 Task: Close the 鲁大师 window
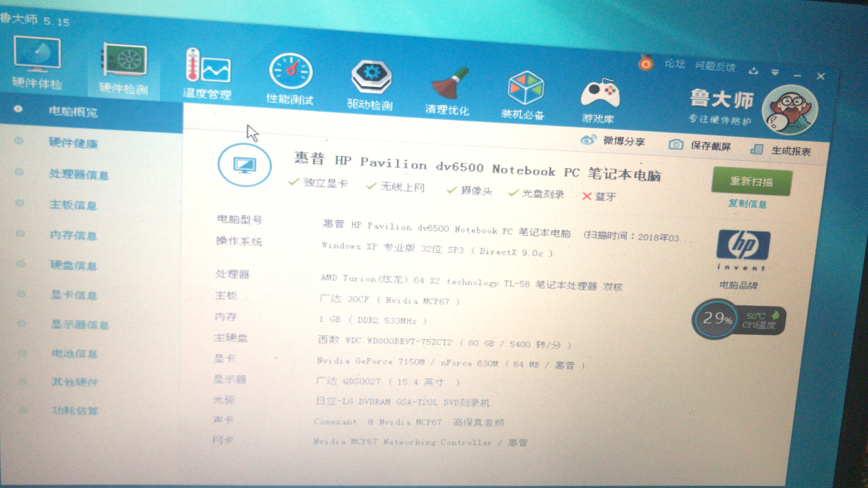pyautogui.click(x=821, y=76)
